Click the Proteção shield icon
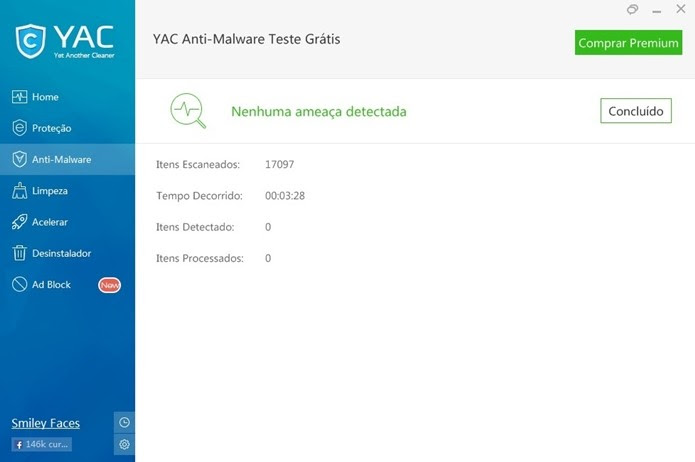Image resolution: width=695 pixels, height=462 pixels. click(20, 128)
